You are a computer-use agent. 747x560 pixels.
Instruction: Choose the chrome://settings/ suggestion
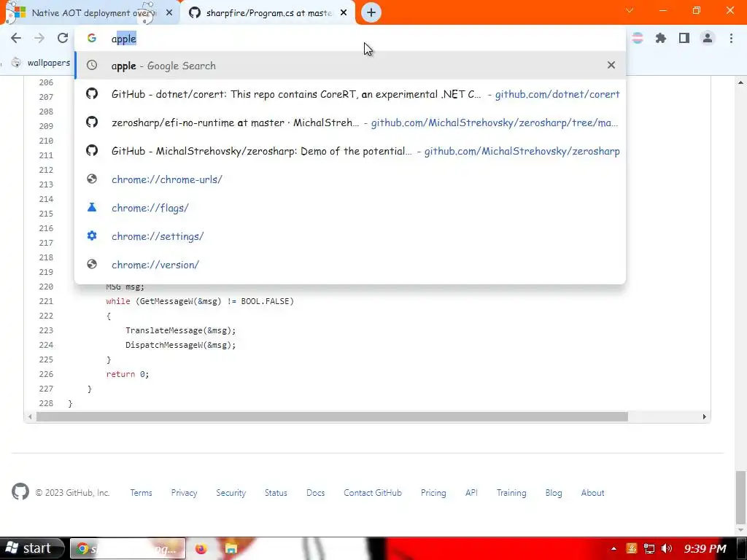pos(350,236)
